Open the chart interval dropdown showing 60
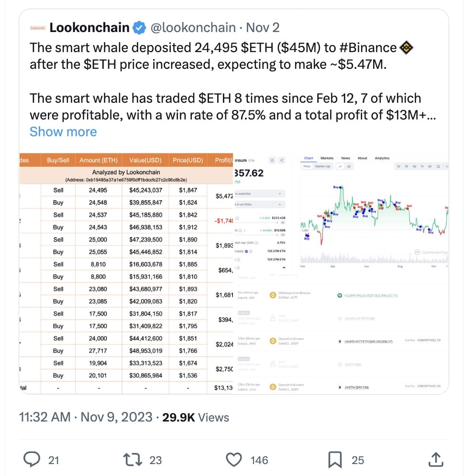The height and width of the screenshot is (476, 464). (x=349, y=165)
